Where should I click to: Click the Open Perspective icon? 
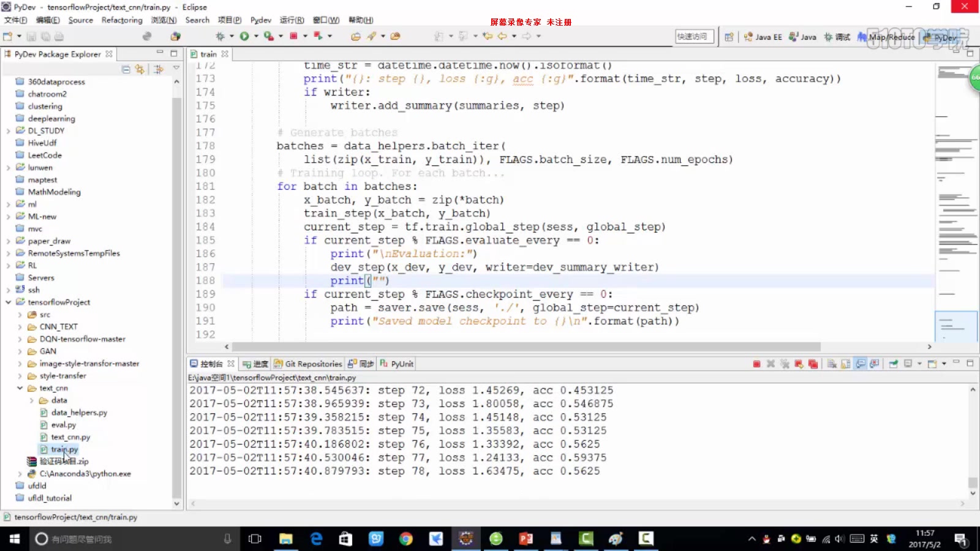pos(729,37)
